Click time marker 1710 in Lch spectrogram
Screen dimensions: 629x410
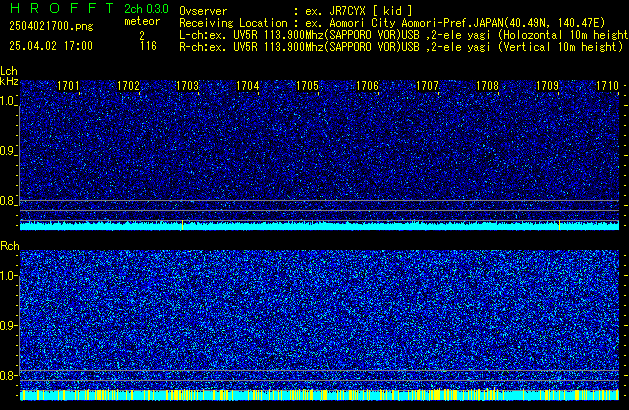click(x=607, y=86)
